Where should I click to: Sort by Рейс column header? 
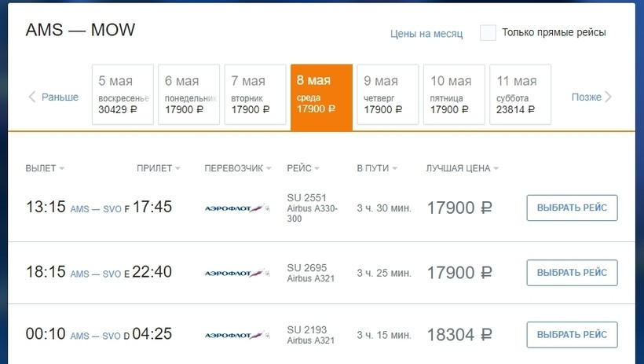coord(303,168)
